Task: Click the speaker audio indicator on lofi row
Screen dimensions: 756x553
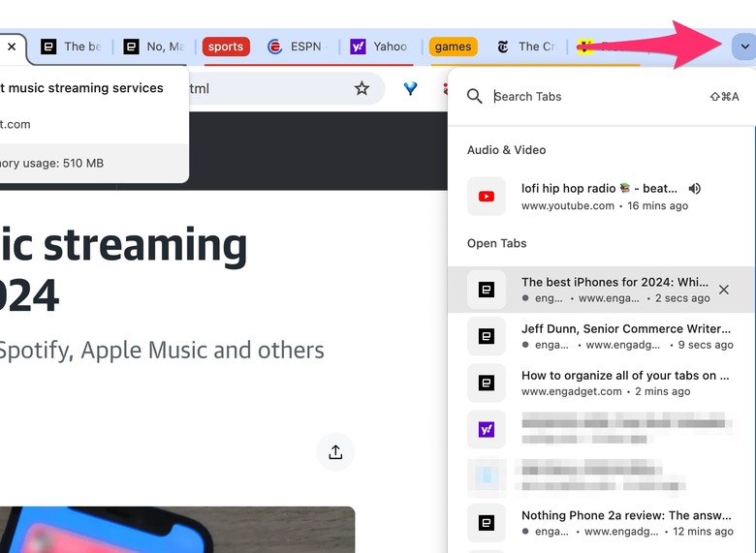Action: [x=695, y=188]
